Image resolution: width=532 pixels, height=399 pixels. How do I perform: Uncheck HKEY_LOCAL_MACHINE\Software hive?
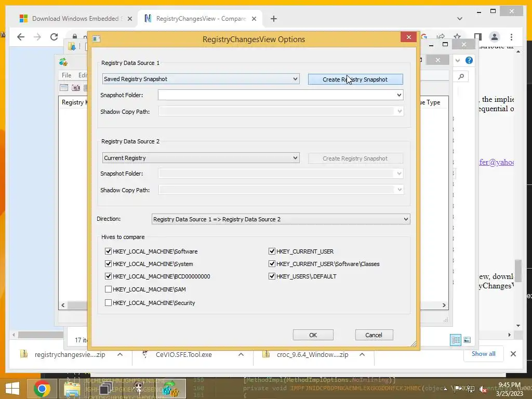pos(108,251)
